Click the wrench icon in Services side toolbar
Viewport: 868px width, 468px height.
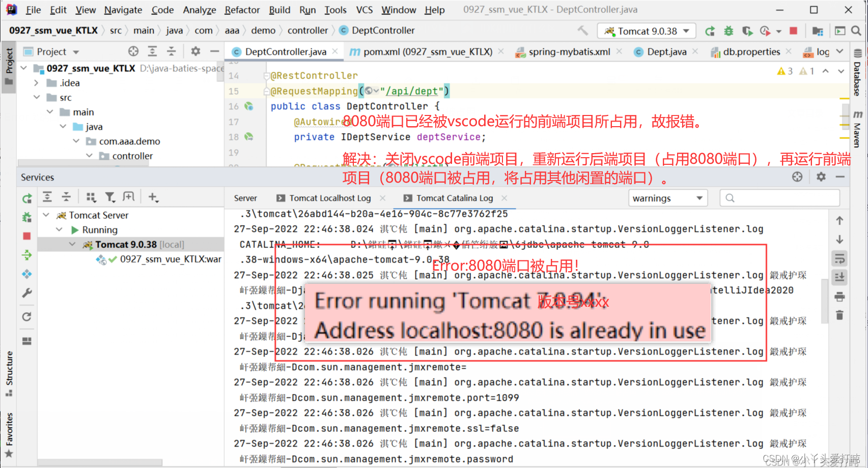pos(27,293)
